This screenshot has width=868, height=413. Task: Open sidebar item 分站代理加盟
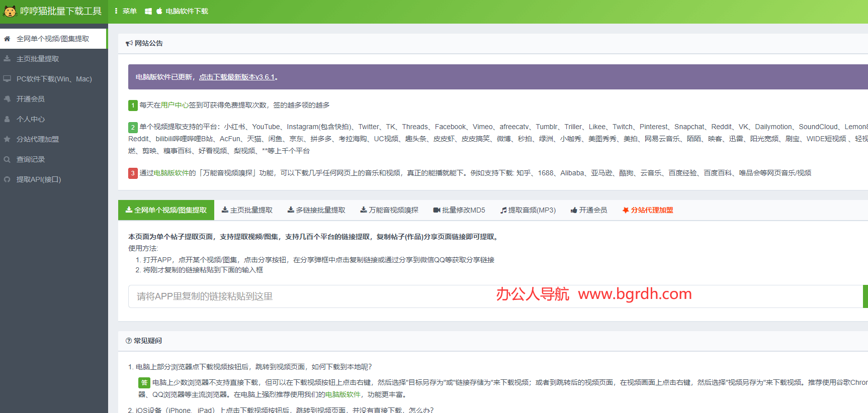pyautogui.click(x=53, y=139)
